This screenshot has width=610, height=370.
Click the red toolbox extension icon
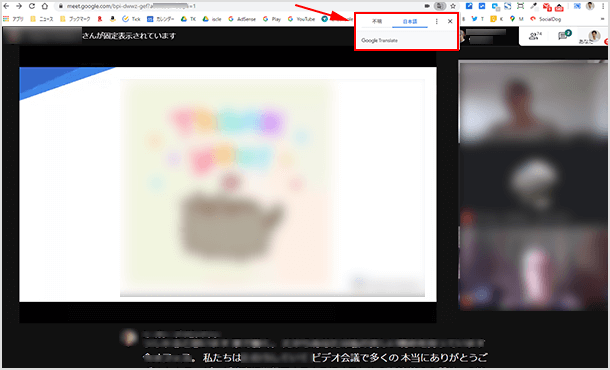[x=559, y=7]
